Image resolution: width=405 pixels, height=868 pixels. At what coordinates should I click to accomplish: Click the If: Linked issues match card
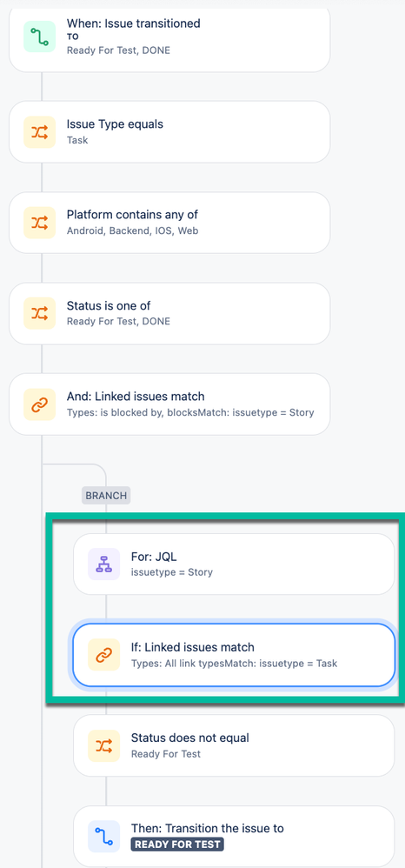pos(234,655)
